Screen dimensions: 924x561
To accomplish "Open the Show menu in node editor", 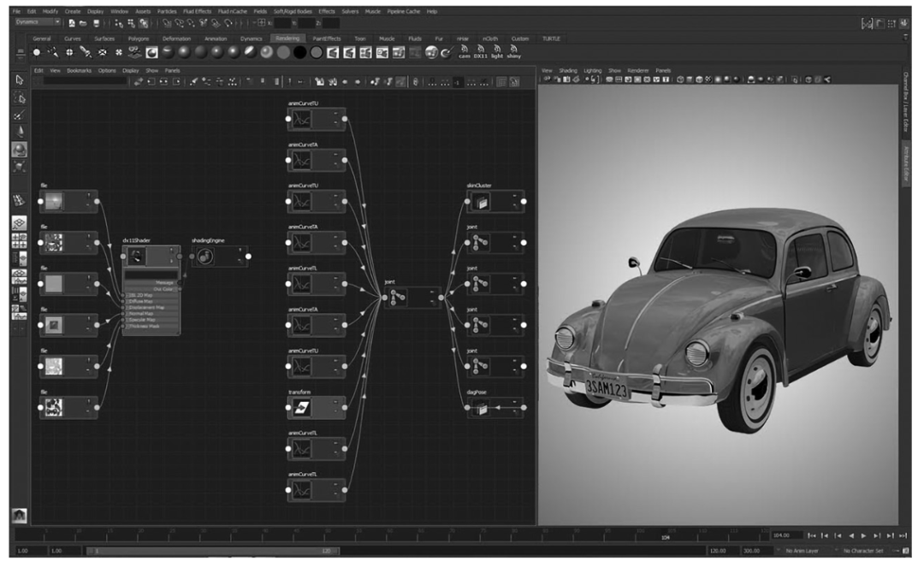I will point(152,71).
